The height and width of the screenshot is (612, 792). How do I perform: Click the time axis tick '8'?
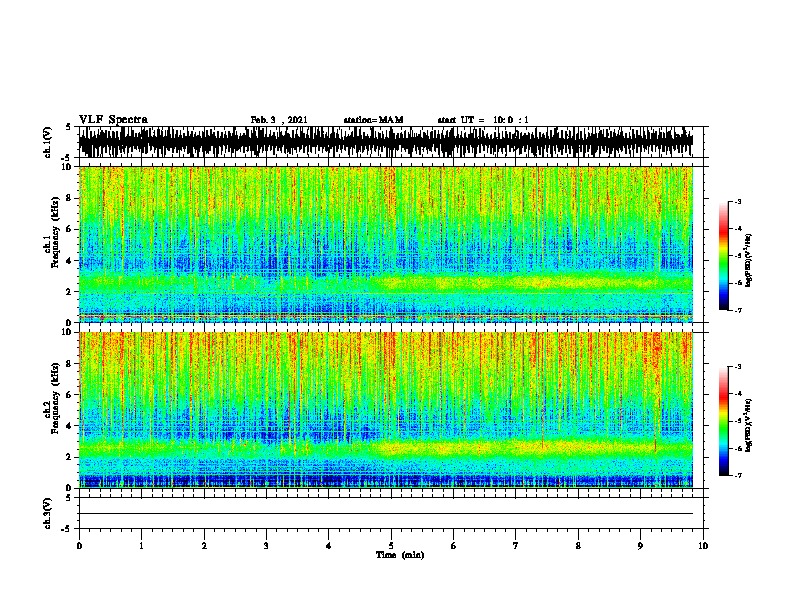point(578,546)
